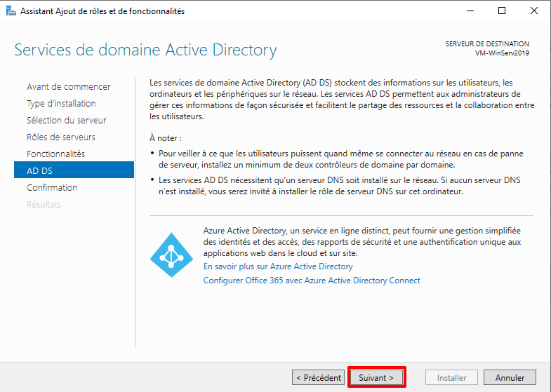Open the Confirmation step

pos(52,188)
